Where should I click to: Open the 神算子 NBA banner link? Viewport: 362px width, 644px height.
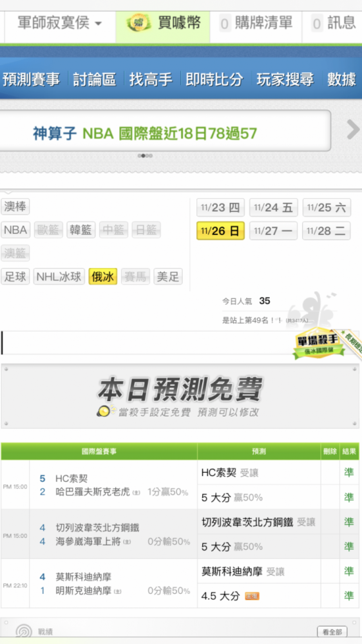point(145,133)
